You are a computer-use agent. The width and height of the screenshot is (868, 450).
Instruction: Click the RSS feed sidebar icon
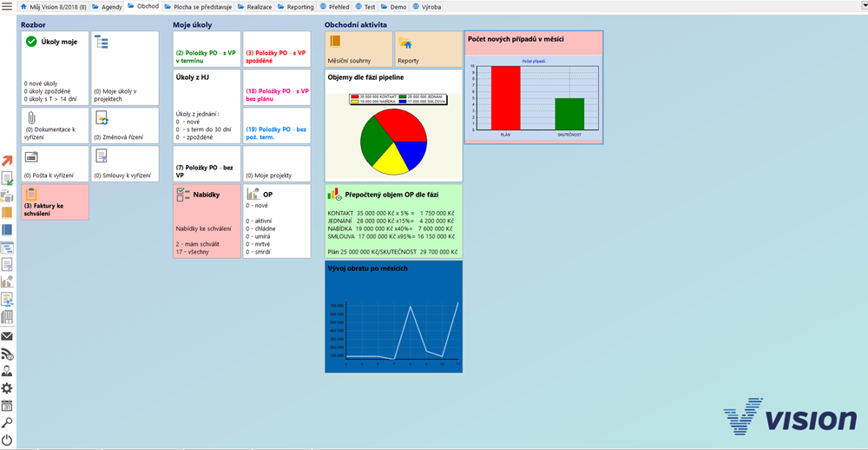[x=7, y=354]
